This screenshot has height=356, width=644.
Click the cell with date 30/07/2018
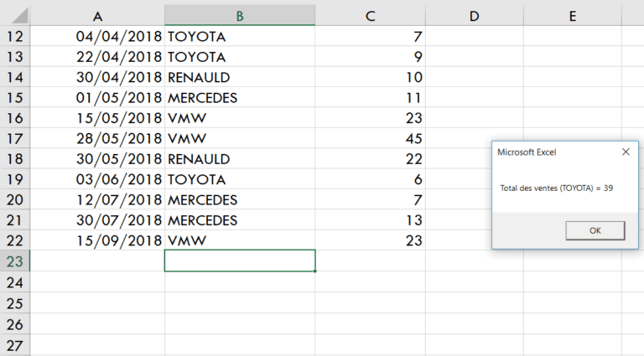97,220
